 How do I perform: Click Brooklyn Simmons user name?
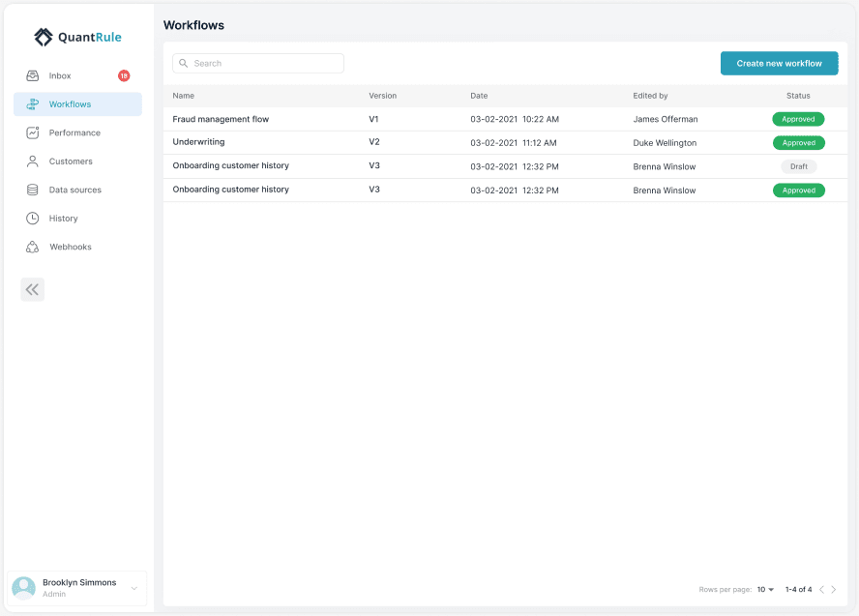[x=79, y=582]
